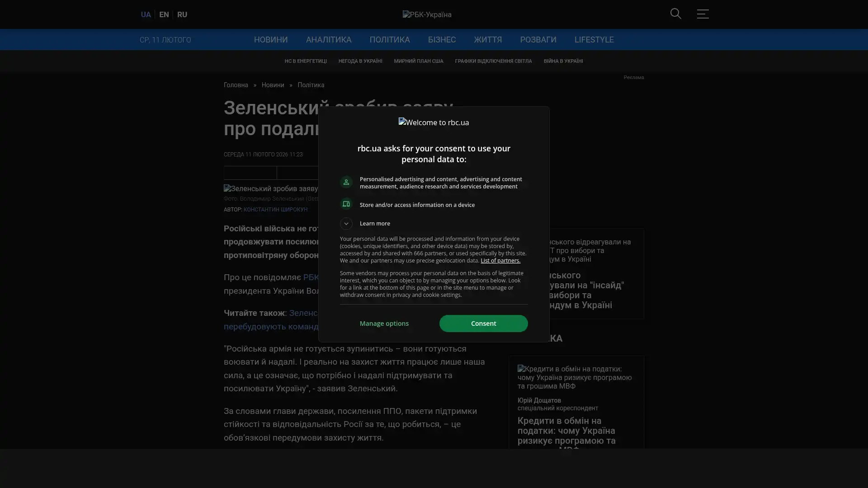This screenshot has width=868, height=488.
Task: Switch language to RU
Action: click(x=182, y=14)
